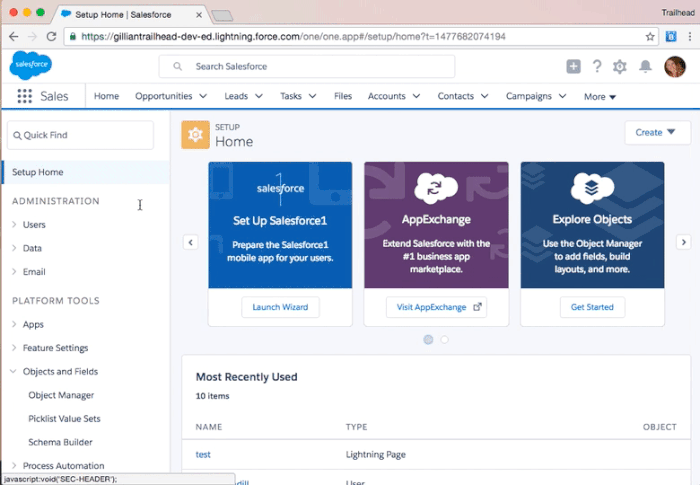Click the Explore Objects cloud icon
This screenshot has width=700, height=485.
592,188
